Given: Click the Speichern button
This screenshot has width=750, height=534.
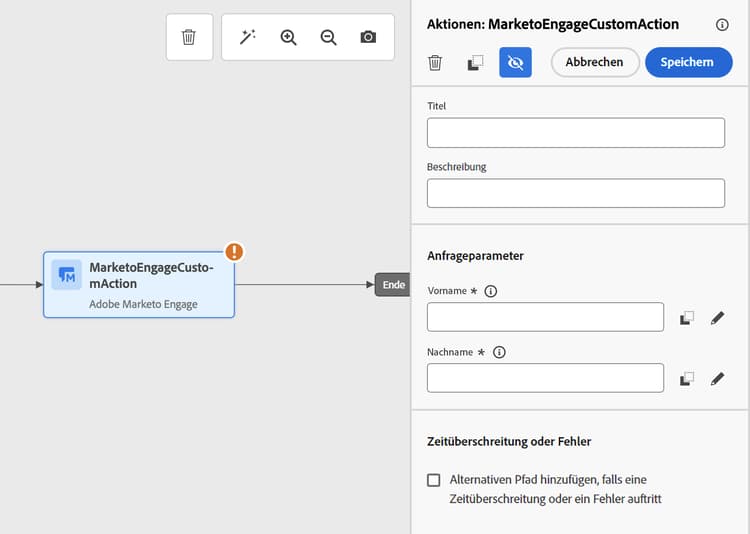Looking at the screenshot, I should [688, 62].
